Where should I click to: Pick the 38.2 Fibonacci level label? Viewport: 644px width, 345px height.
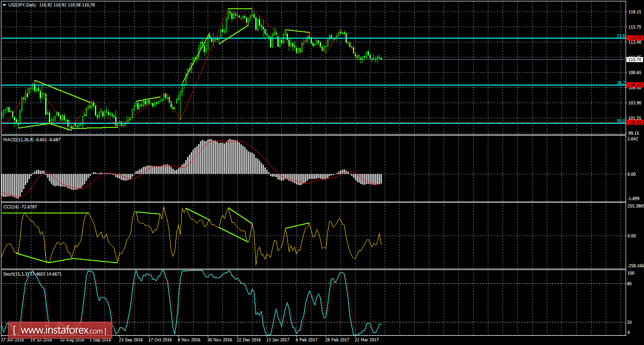621,83
